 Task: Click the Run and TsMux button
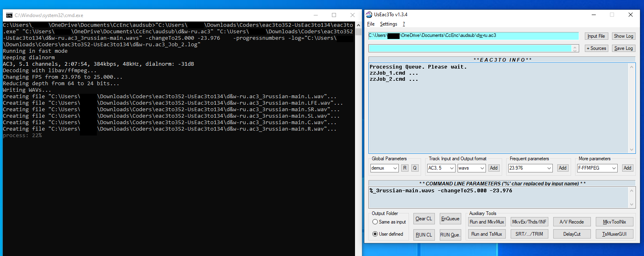[487, 234]
